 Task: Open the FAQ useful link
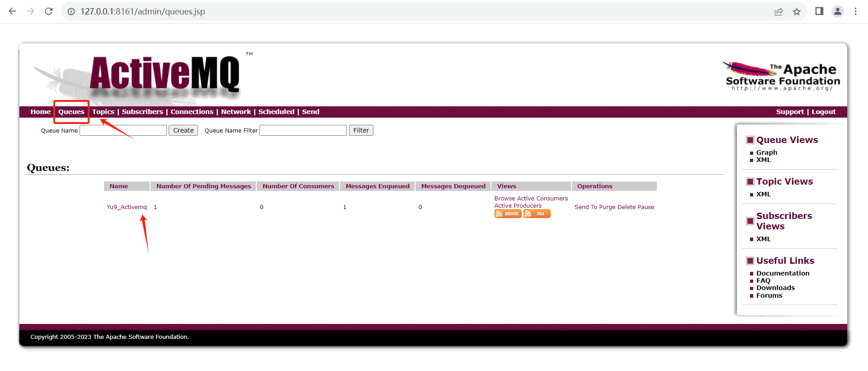[x=764, y=281]
